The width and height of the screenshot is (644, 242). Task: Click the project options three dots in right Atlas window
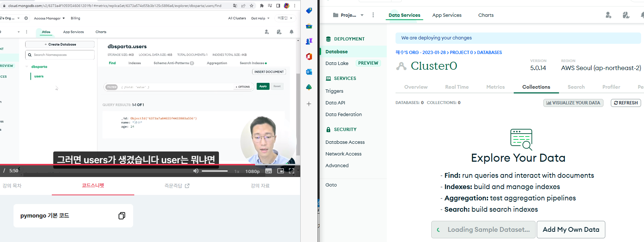click(373, 15)
